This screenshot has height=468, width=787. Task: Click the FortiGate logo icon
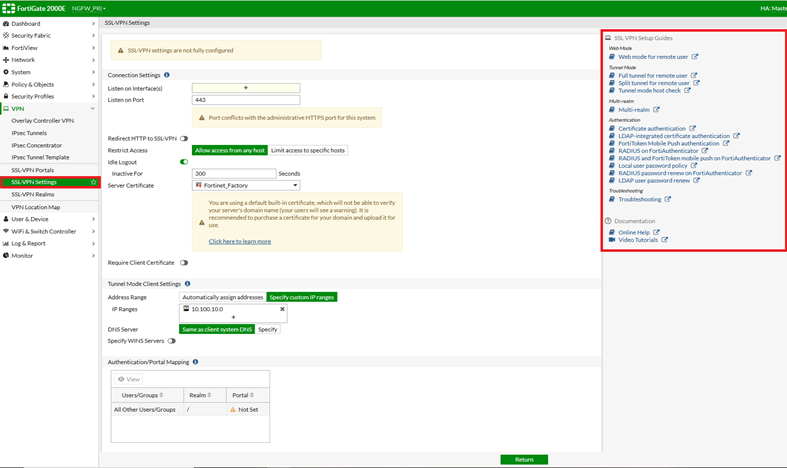[9, 8]
